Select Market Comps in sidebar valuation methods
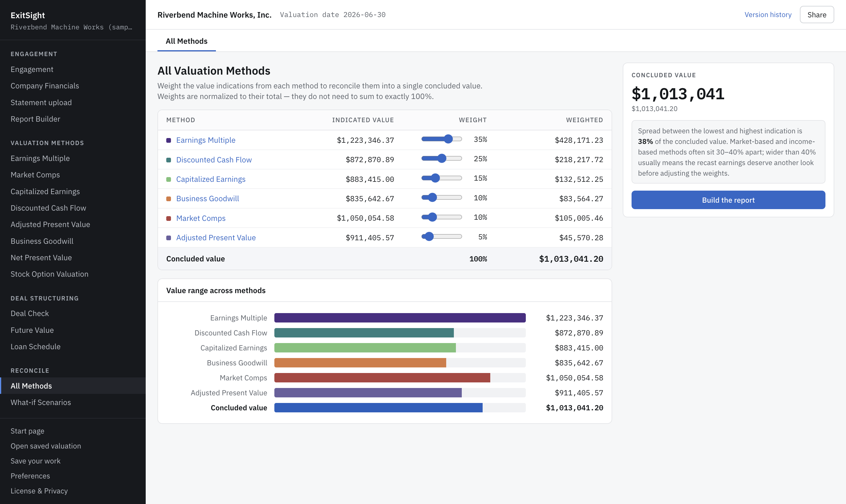The image size is (846, 504). point(73,175)
